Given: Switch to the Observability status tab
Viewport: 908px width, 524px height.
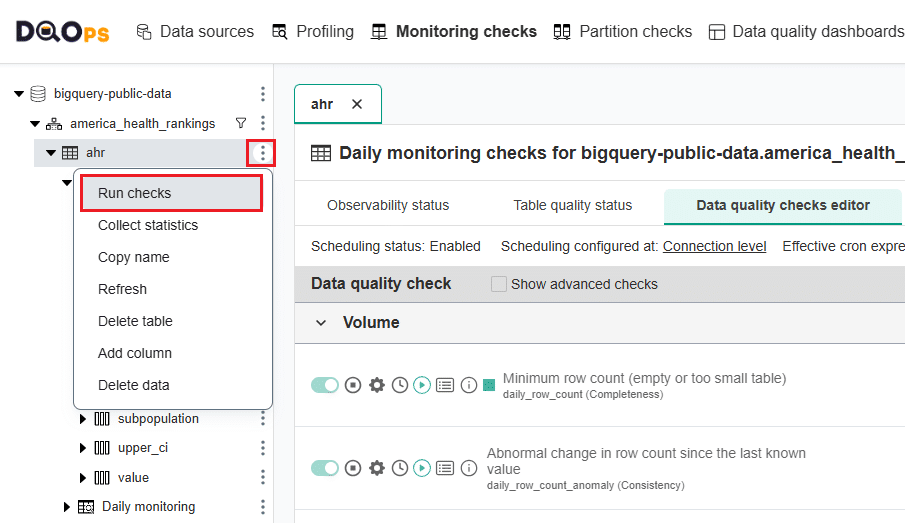Looking at the screenshot, I should point(388,206).
